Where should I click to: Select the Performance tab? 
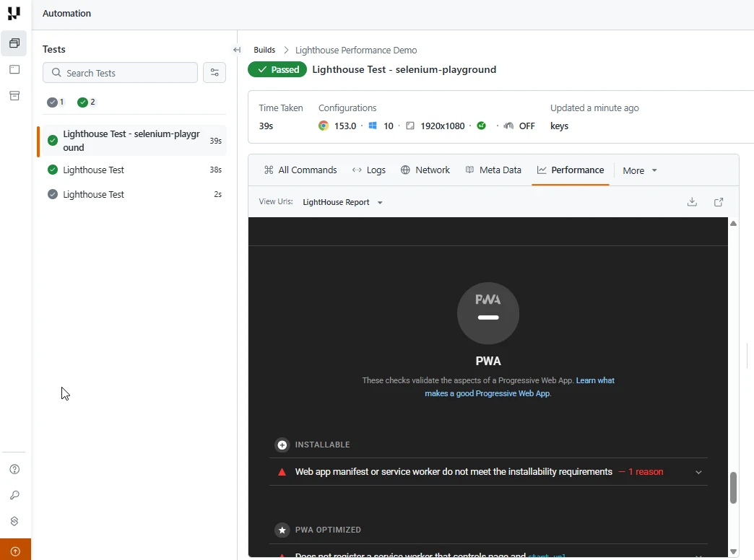(571, 170)
